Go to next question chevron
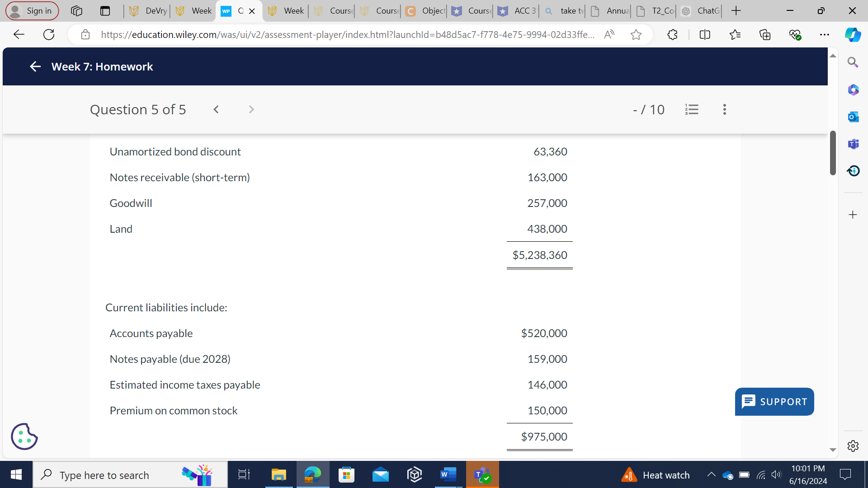Viewport: 868px width, 488px height. point(251,110)
